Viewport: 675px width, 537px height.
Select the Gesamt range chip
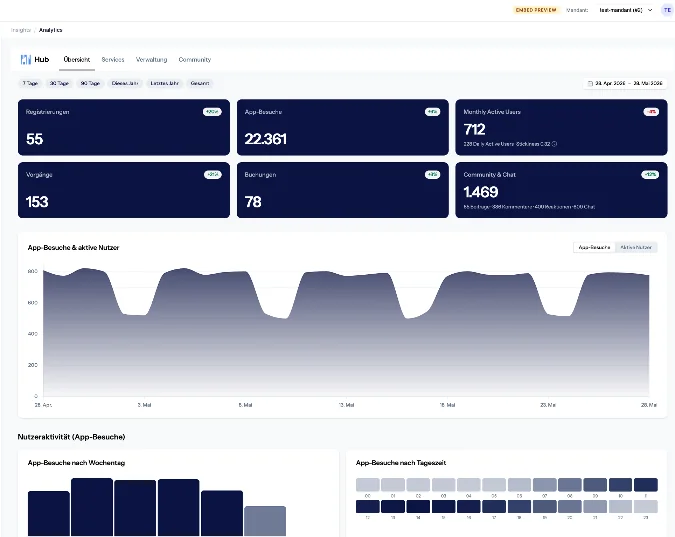pos(200,83)
